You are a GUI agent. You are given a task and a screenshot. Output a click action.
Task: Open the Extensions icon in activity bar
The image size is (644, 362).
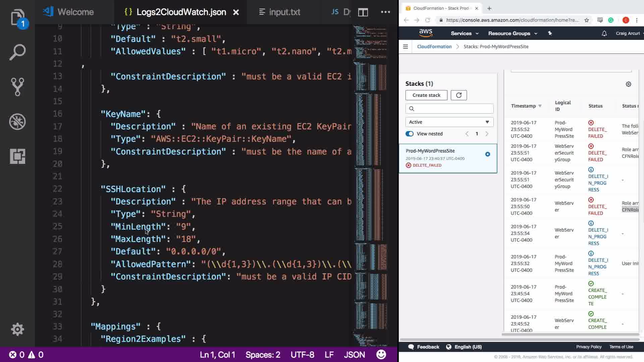pyautogui.click(x=17, y=156)
